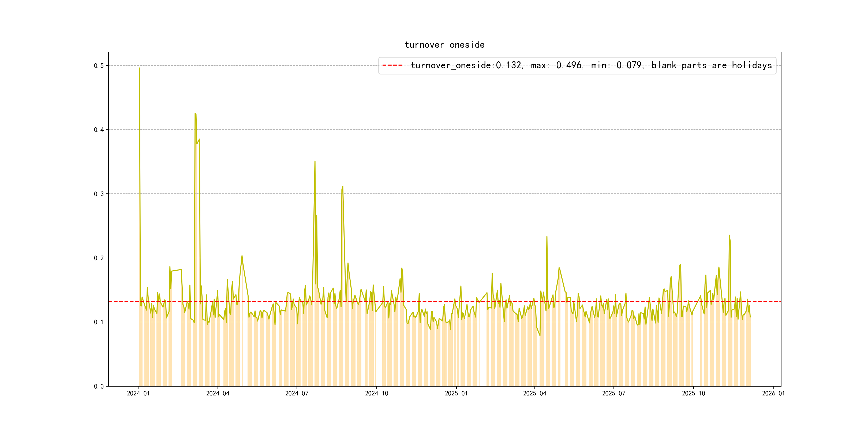Click the '0.3' y-axis tick label
Viewport: 868px width, 434px height.
99,194
